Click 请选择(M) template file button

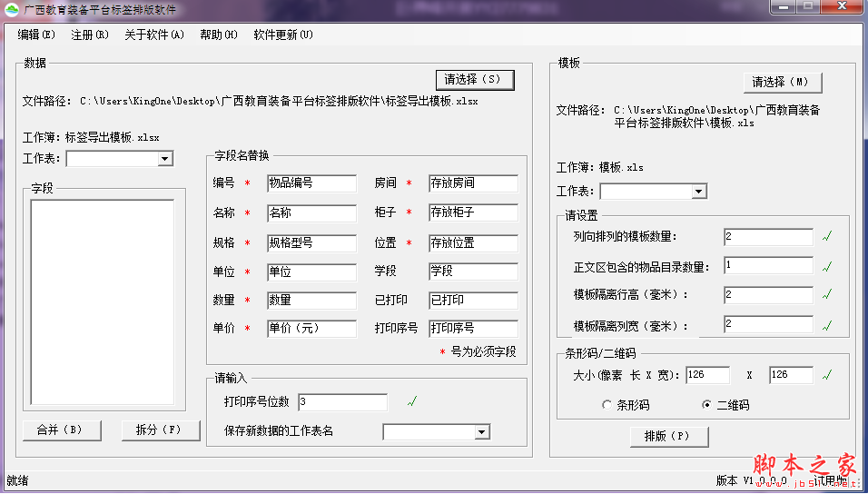[x=782, y=83]
